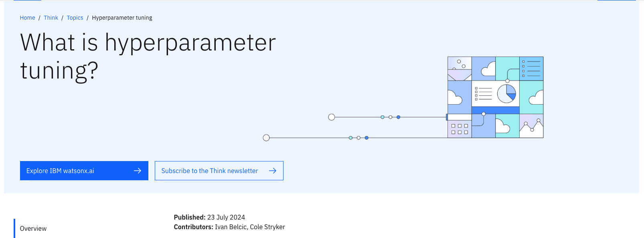Viewport: 644px width, 238px height.
Task: Navigate to the Topics breadcrumb
Action: [x=75, y=18]
